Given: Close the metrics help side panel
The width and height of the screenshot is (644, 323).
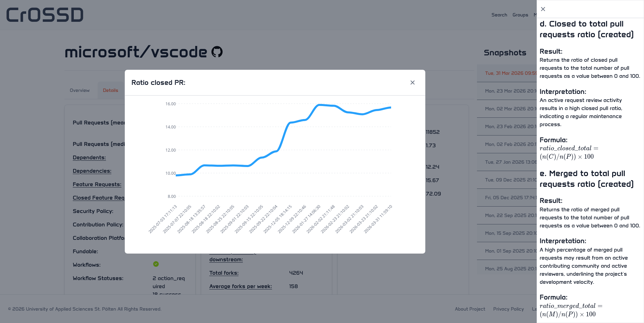Looking at the screenshot, I should tap(543, 9).
